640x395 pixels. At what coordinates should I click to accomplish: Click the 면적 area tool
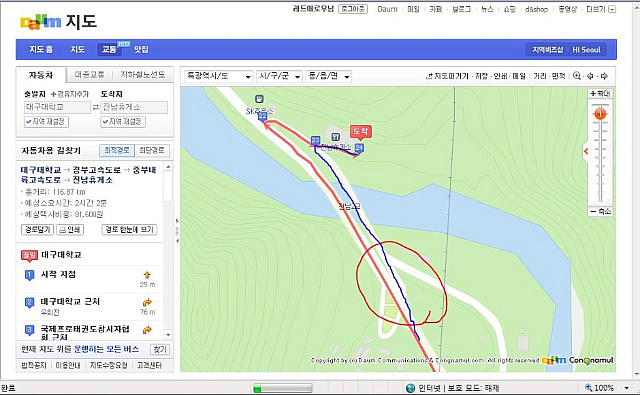pyautogui.click(x=558, y=76)
